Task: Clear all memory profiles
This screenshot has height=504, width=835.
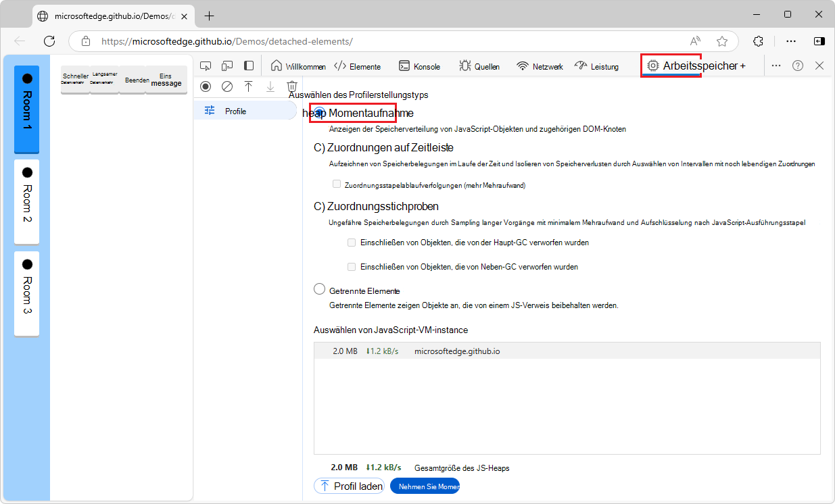Action: click(x=227, y=86)
